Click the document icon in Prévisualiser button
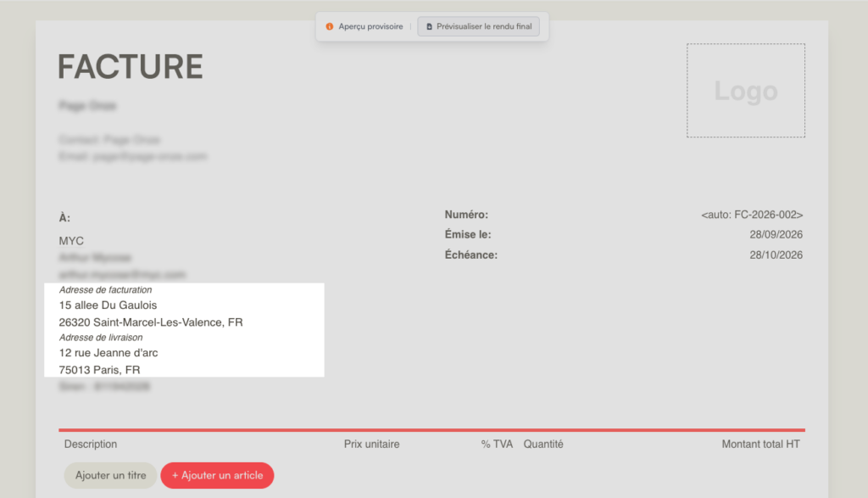868x498 pixels. coord(429,26)
